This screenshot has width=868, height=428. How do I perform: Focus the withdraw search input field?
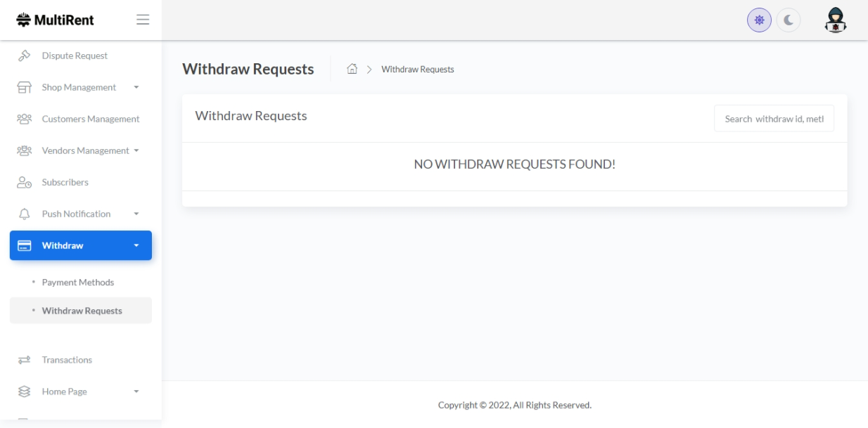[774, 119]
